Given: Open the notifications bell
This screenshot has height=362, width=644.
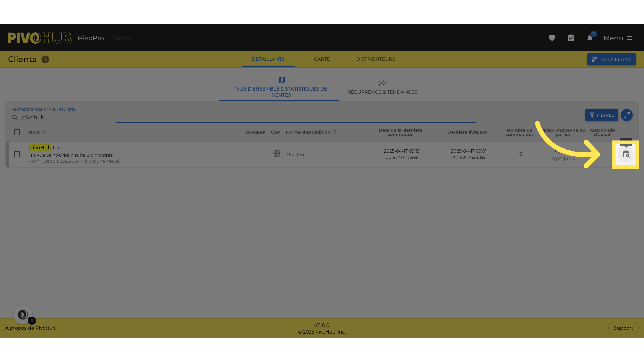Looking at the screenshot, I should (589, 38).
